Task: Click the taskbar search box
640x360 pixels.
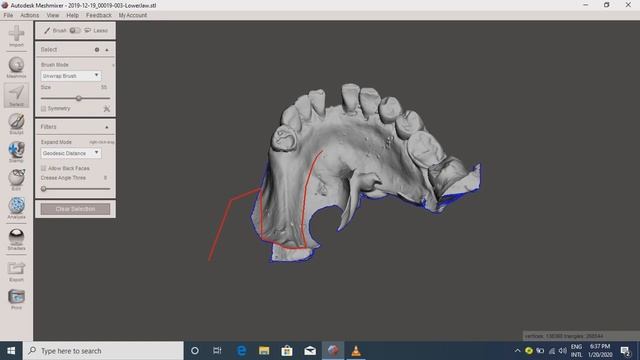Action: point(103,351)
